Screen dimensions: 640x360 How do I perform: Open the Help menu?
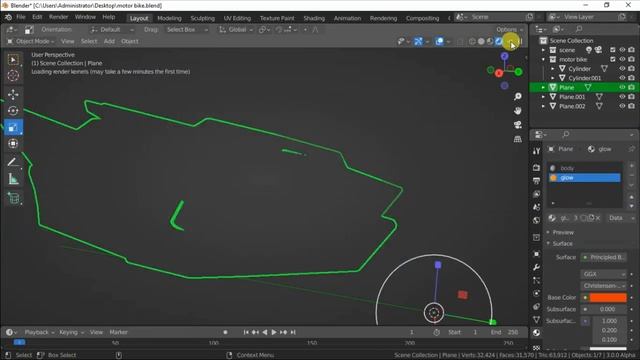[109, 17]
